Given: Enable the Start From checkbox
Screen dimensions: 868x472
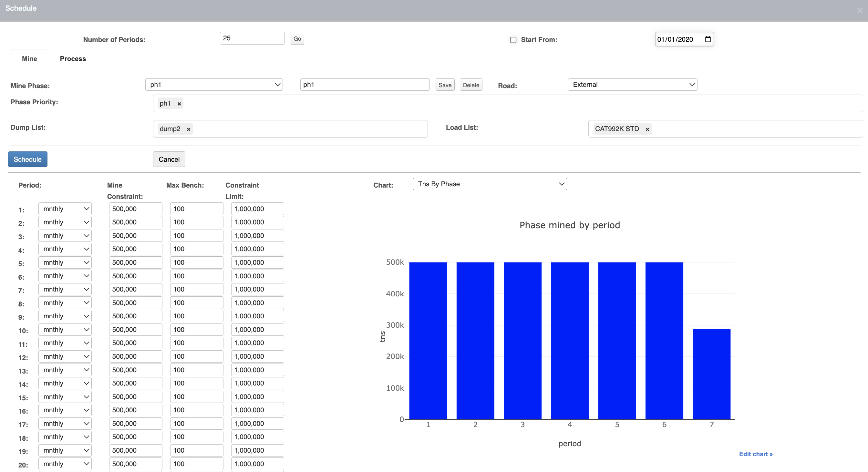Looking at the screenshot, I should tap(513, 40).
